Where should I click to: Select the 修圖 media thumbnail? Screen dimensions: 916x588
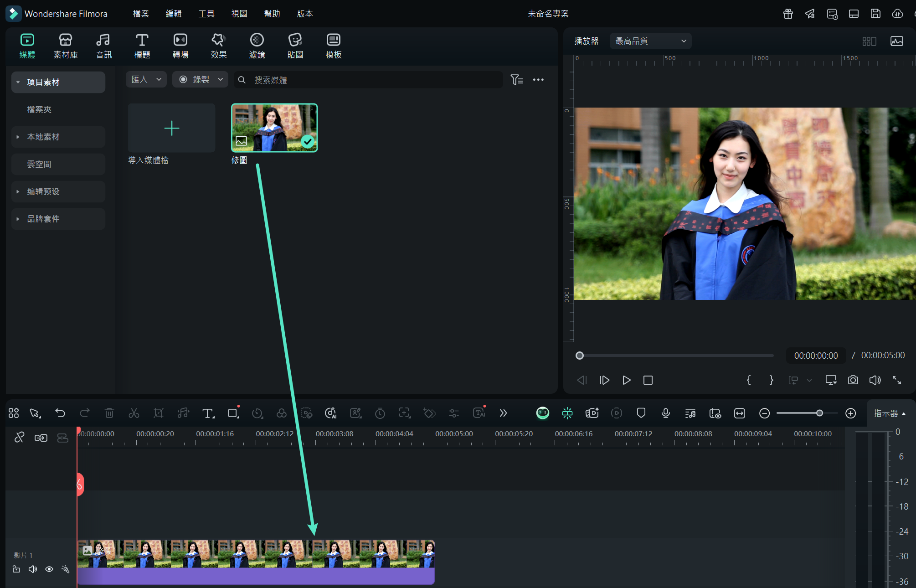pos(274,128)
